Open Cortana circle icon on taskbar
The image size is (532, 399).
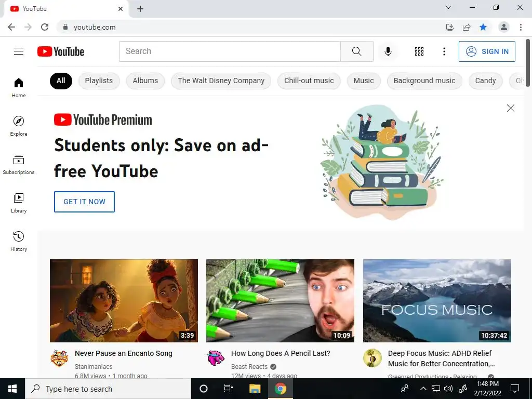coord(204,389)
